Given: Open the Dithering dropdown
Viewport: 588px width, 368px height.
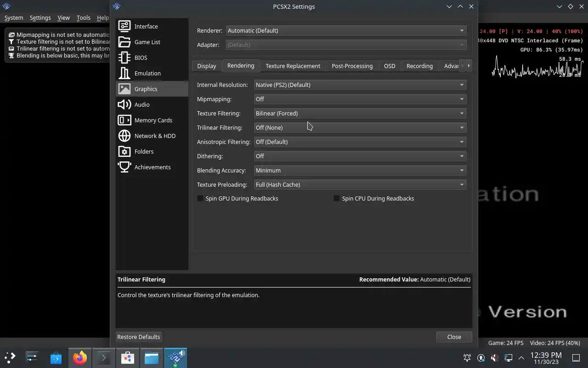Looking at the screenshot, I should pyautogui.click(x=360, y=156).
